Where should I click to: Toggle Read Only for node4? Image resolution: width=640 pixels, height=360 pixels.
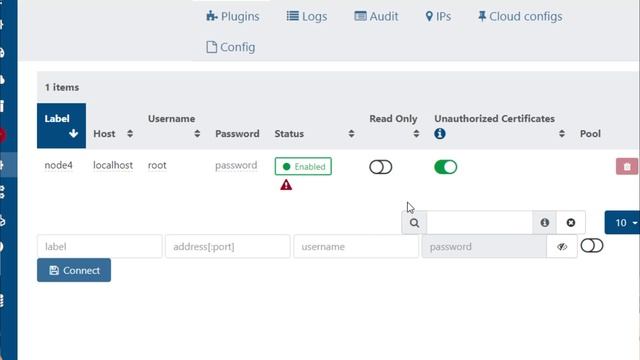tap(380, 167)
